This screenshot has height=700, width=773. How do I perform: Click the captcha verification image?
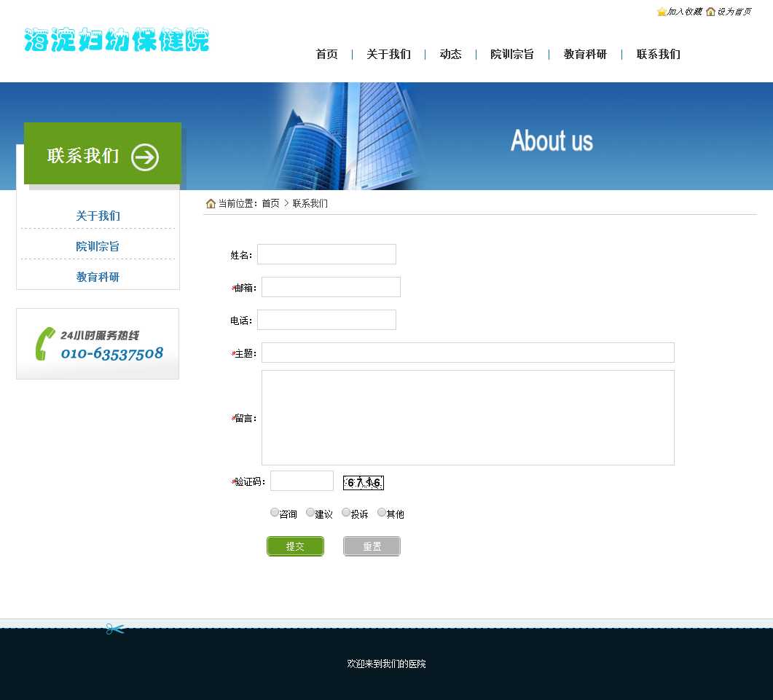[x=363, y=482]
